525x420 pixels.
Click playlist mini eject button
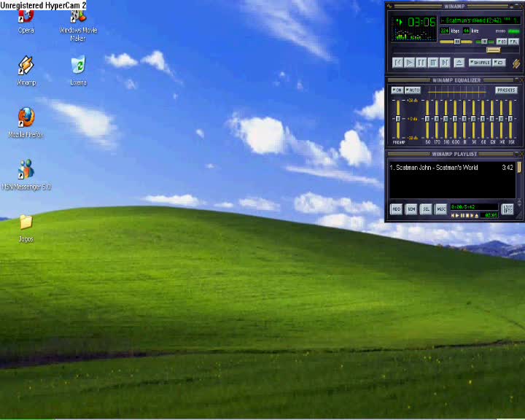click(477, 216)
